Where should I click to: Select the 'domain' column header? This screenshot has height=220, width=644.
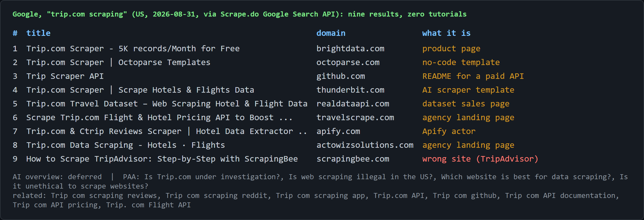pyautogui.click(x=331, y=33)
